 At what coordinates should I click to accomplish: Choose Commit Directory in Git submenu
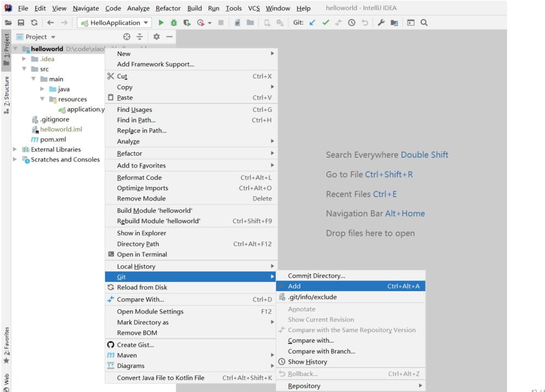[350, 275]
